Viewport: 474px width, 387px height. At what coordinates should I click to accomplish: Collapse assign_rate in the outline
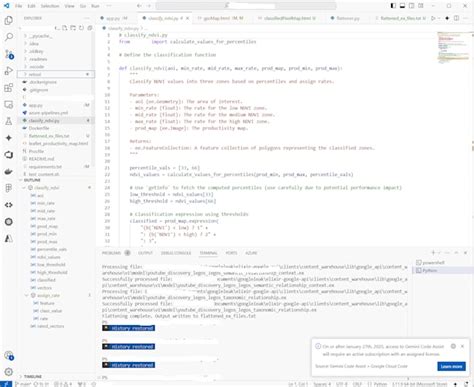pos(27,295)
